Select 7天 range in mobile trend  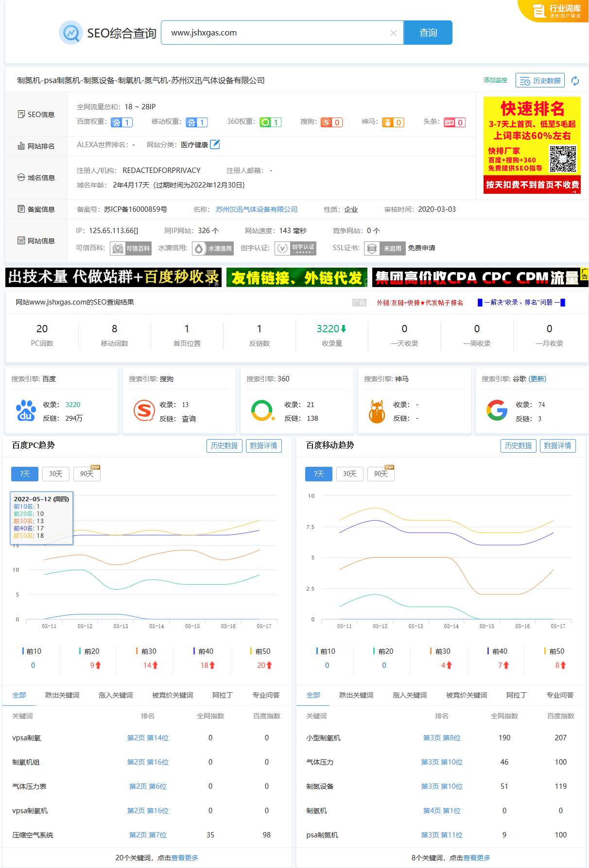tap(319, 474)
